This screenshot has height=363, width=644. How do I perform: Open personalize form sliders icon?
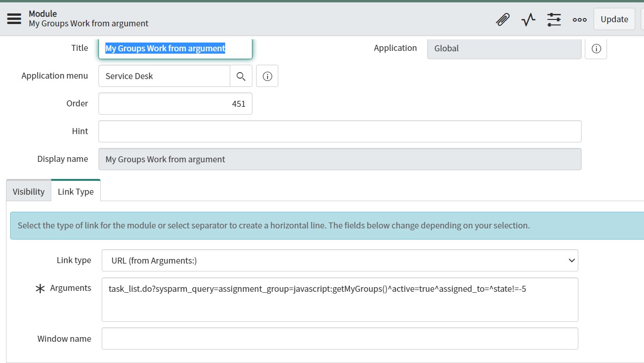(x=554, y=19)
